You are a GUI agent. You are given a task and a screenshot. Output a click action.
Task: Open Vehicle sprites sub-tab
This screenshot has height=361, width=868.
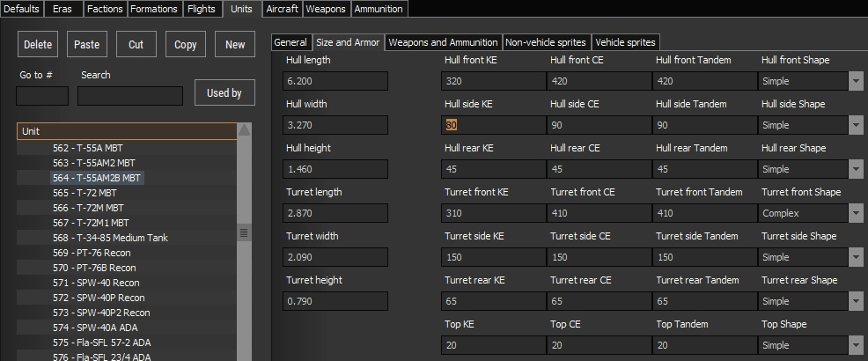click(x=626, y=42)
